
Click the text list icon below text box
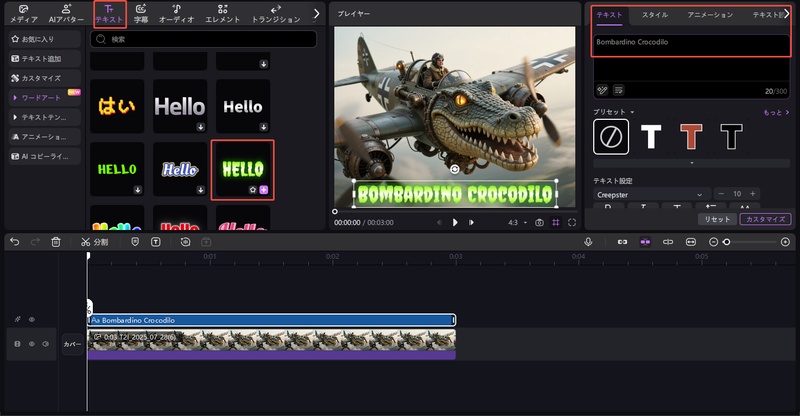(618, 90)
